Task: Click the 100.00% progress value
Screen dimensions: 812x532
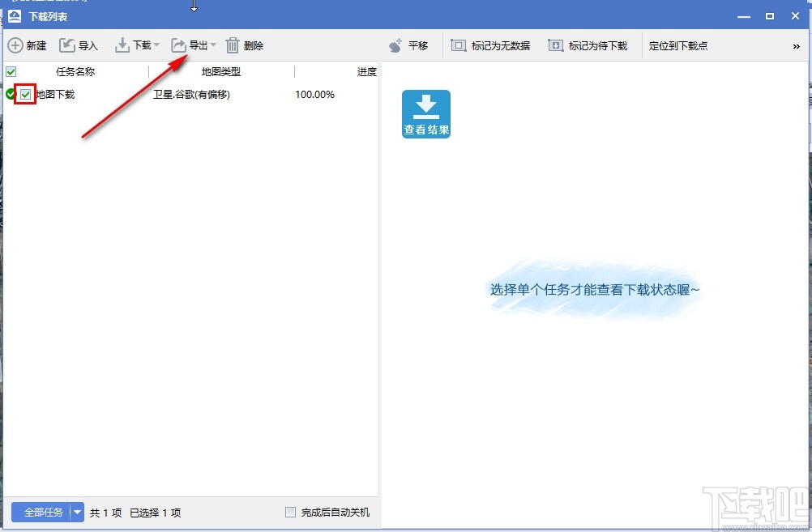Action: pos(314,94)
